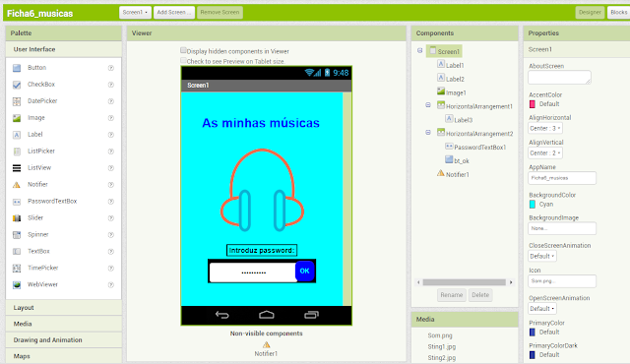Enable Display hidden components in Viewer
630x364 pixels.
[x=183, y=50]
